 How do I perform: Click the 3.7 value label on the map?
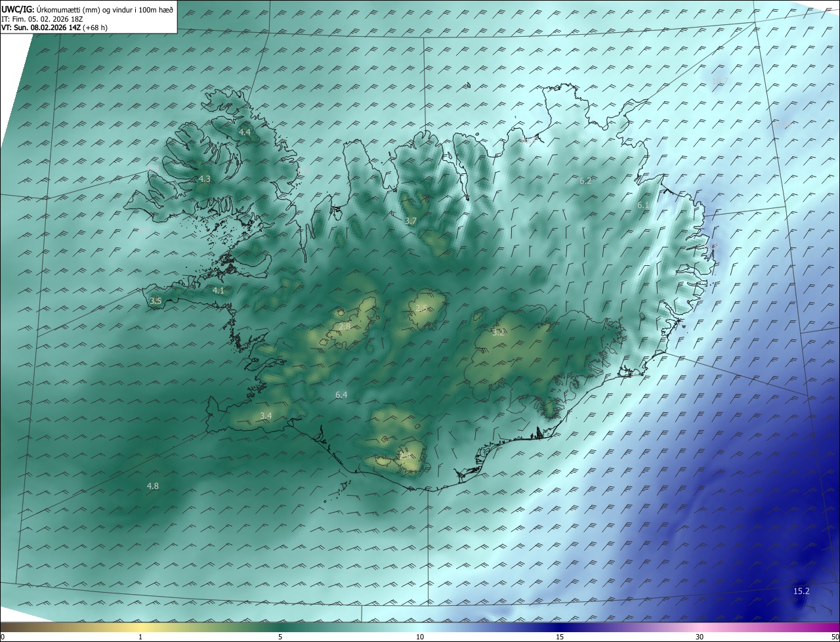[410, 221]
